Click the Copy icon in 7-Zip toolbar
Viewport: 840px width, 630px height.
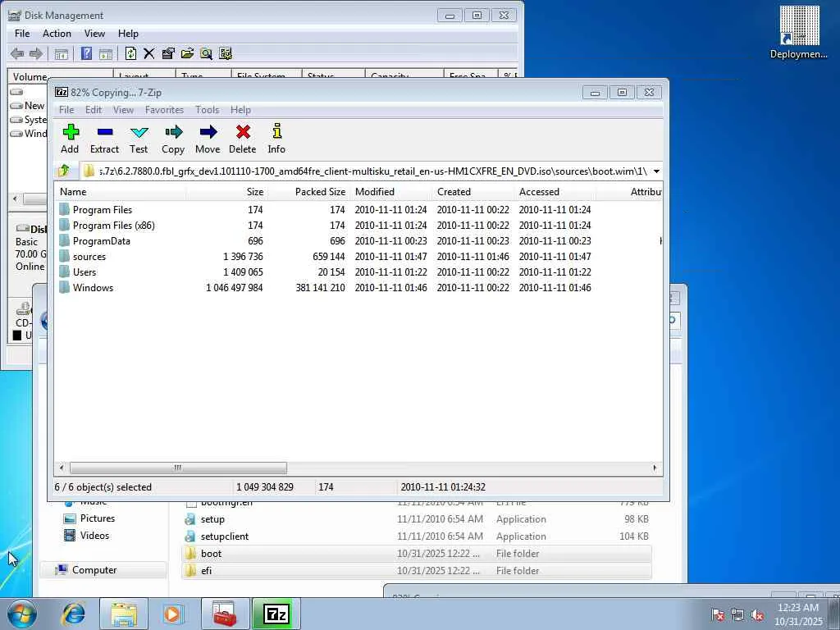point(173,139)
